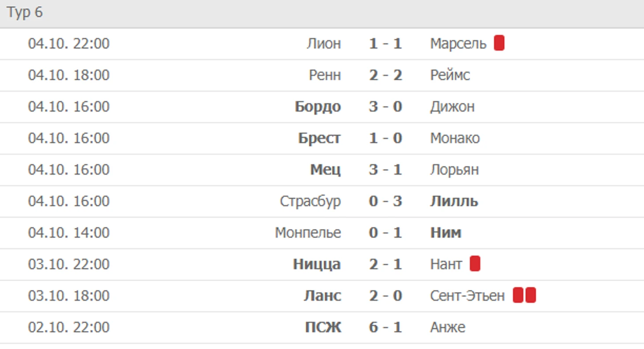Open the Брест 1 - 0 Монако result
The image size is (644, 349).
pyautogui.click(x=386, y=138)
